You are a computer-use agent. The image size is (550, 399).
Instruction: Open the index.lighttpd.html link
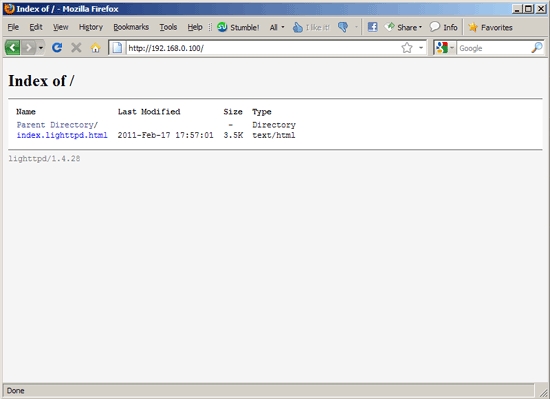pos(62,135)
